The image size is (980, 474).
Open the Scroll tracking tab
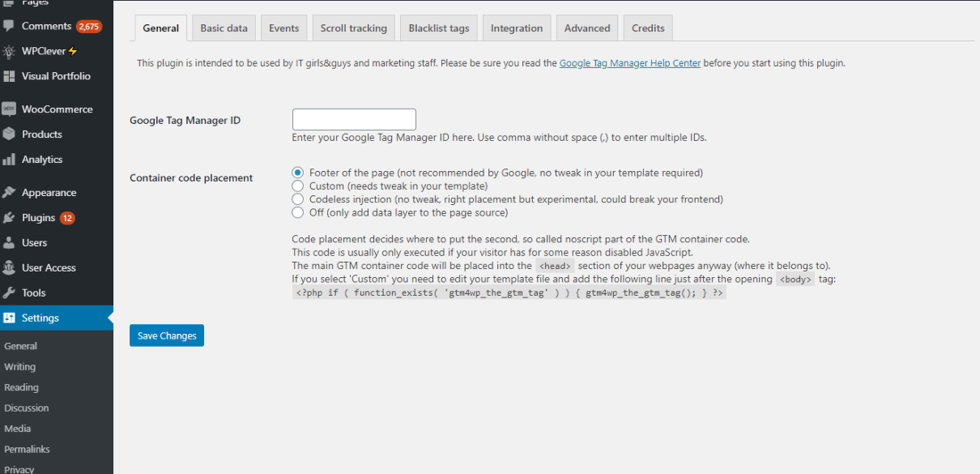(x=354, y=29)
